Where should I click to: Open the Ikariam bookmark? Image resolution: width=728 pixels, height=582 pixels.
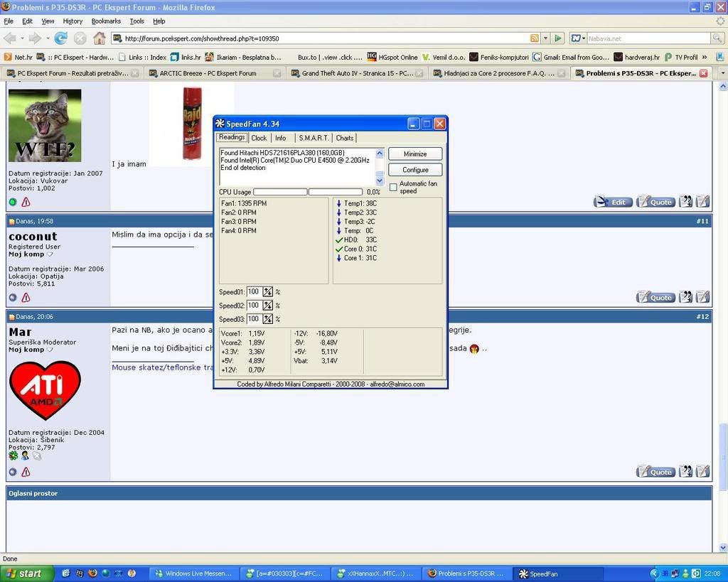coord(243,57)
